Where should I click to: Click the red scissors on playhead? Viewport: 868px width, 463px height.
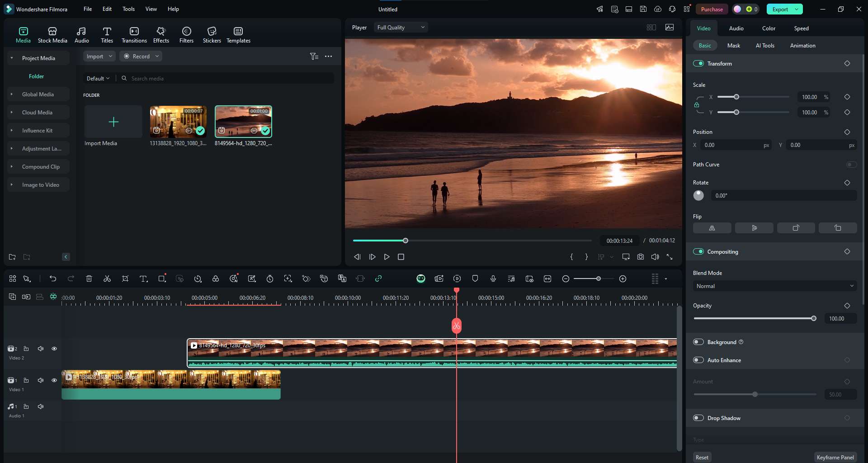(457, 326)
